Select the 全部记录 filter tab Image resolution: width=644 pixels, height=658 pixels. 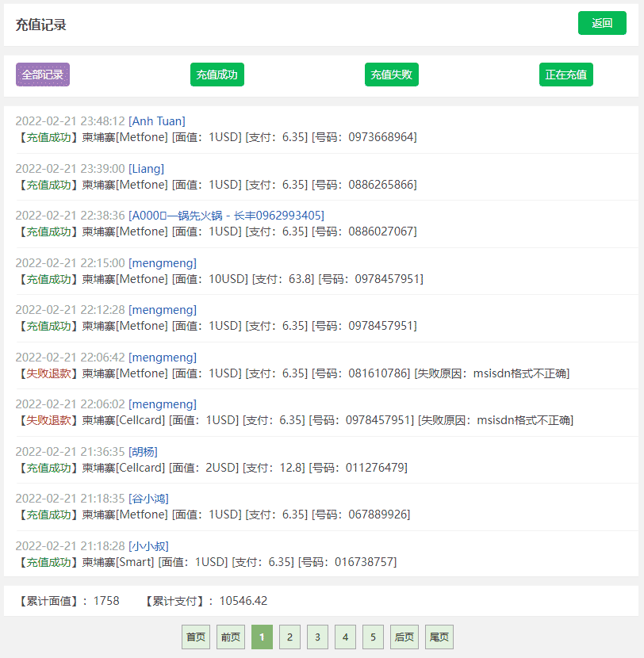pyautogui.click(x=43, y=75)
